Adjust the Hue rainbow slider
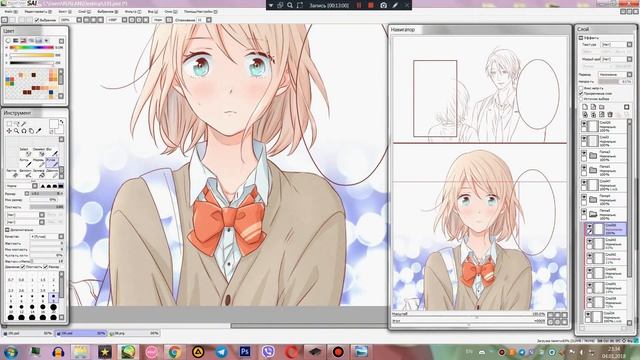The height and width of the screenshot is (360, 640). tap(32, 47)
